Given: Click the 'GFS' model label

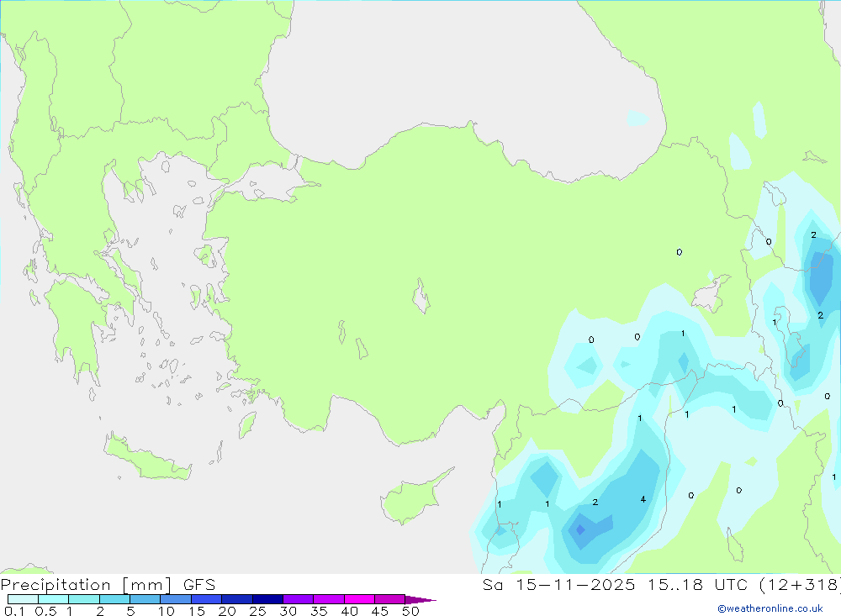Looking at the screenshot, I should pos(199,584).
